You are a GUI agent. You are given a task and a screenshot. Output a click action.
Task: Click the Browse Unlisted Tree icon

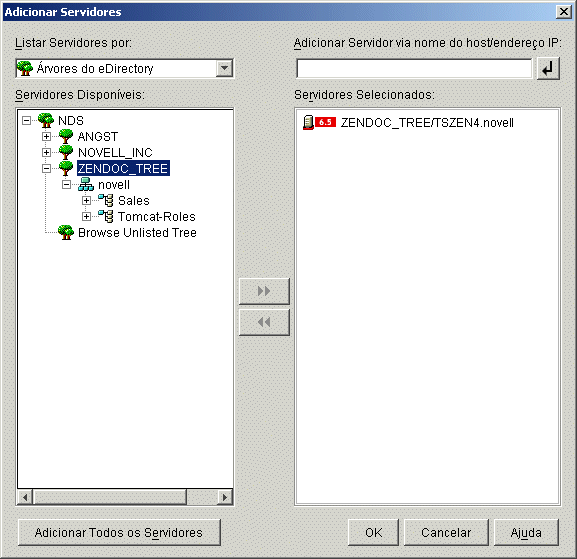66,233
